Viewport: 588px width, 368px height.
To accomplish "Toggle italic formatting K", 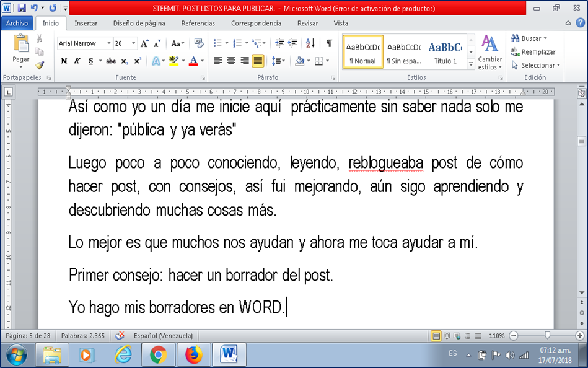I will [77, 61].
